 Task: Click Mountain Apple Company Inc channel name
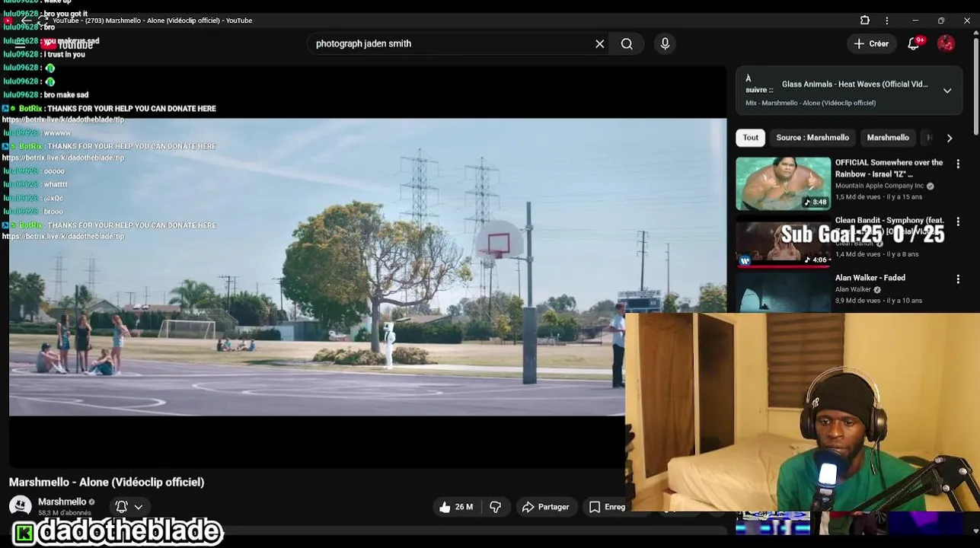879,186
